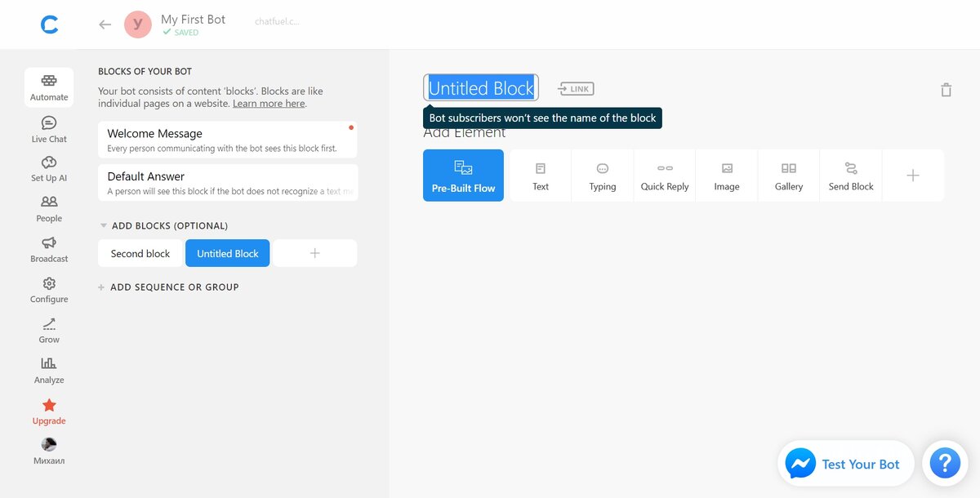Image resolution: width=980 pixels, height=498 pixels.
Task: Select the Welcome Message block
Action: click(228, 140)
